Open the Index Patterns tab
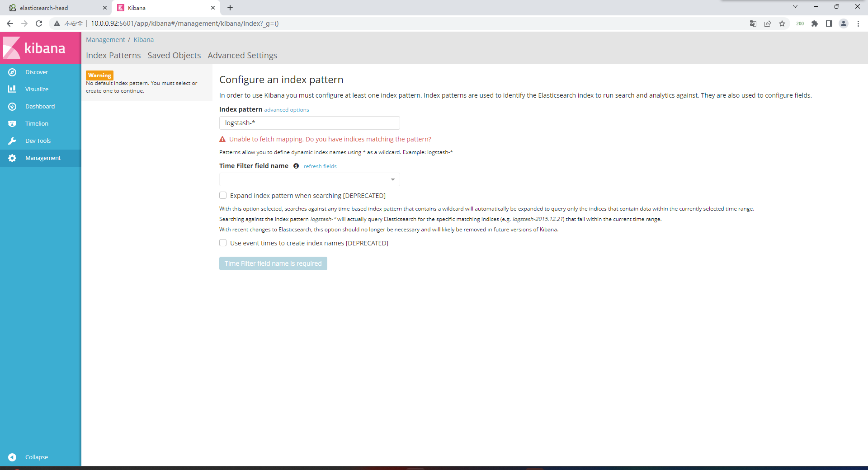The image size is (868, 470). tap(113, 55)
